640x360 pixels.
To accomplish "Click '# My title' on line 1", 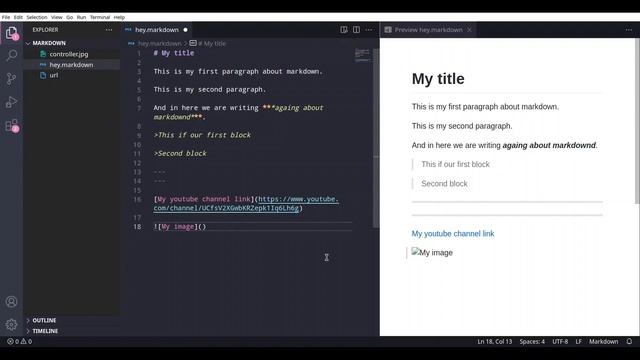I will (174, 53).
